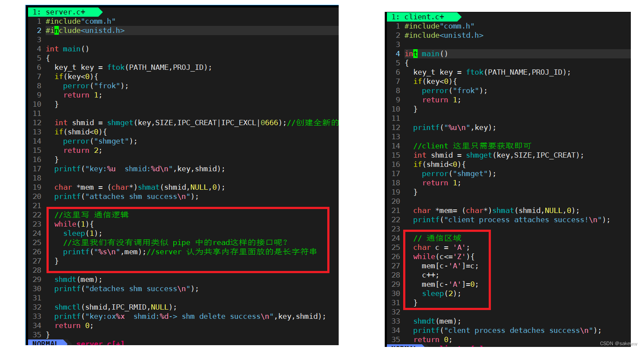
Task: Click printf("attaches shm success\n") in server.c
Action: coord(127,196)
